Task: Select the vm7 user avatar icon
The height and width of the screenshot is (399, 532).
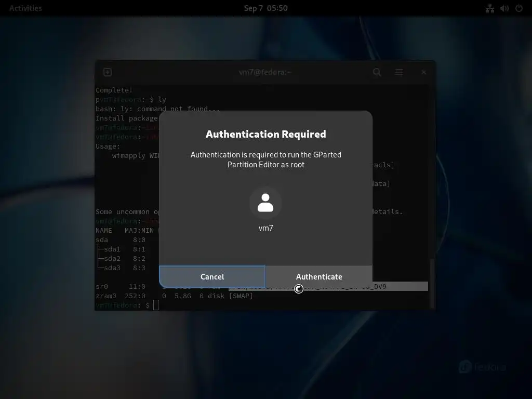Action: [x=265, y=203]
